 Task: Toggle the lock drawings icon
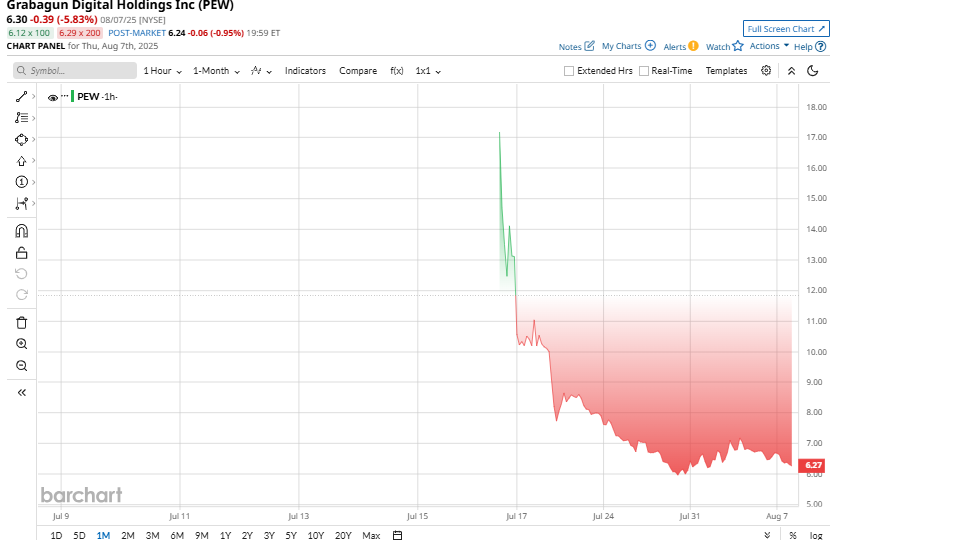point(22,253)
